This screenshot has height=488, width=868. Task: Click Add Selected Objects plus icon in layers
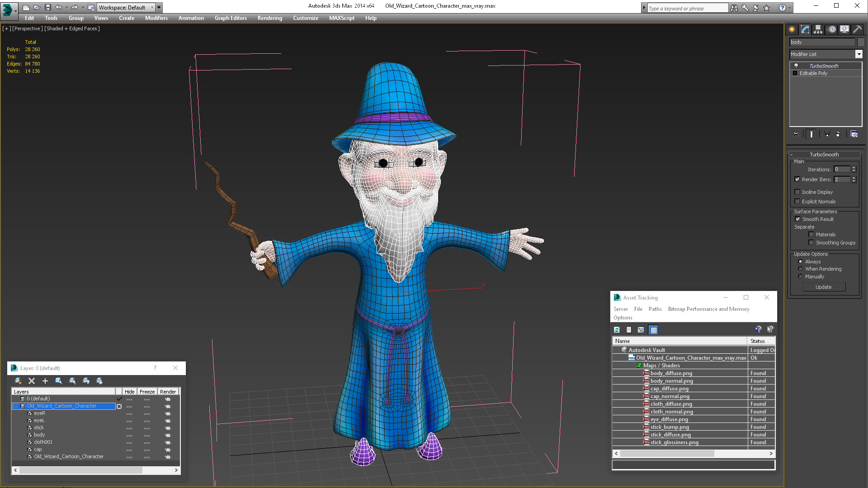tap(45, 381)
